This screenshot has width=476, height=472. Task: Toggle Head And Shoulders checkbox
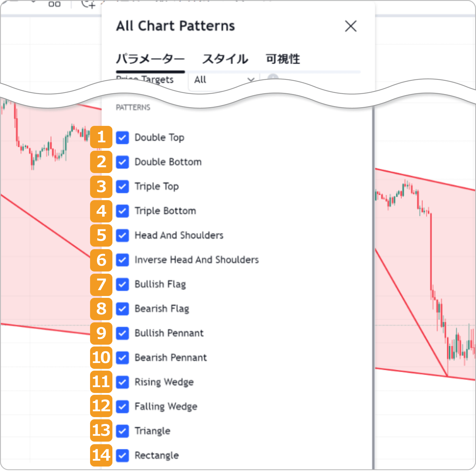click(x=122, y=236)
